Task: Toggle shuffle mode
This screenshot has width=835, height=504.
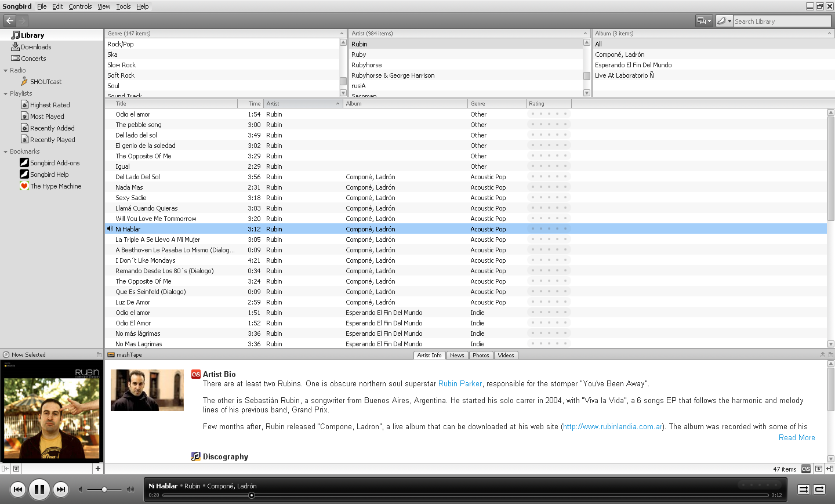Action: 804,490
